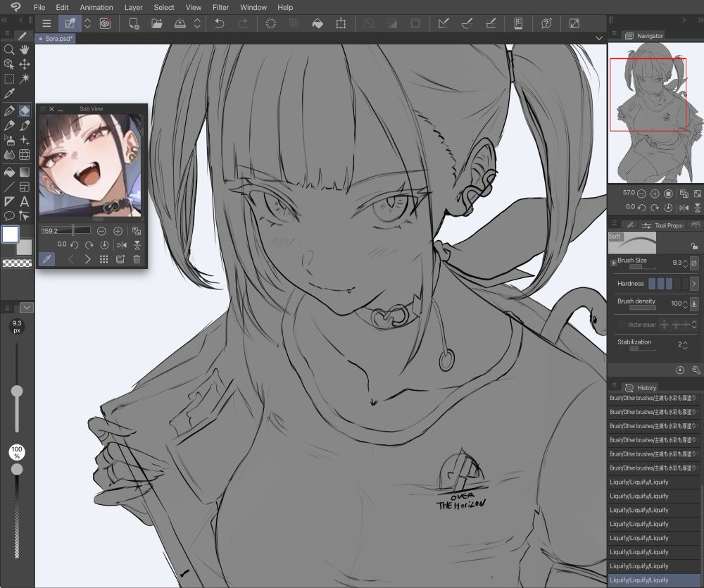Expand the canvas tab list chevron
The image size is (704, 588).
click(599, 39)
